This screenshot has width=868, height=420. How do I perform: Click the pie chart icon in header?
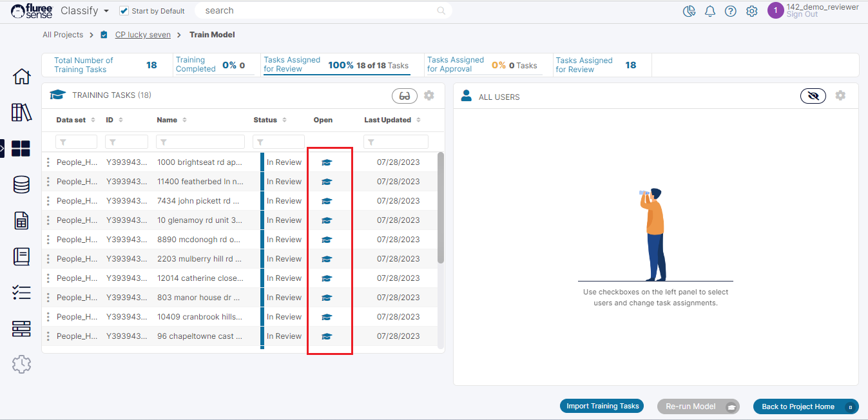click(x=689, y=11)
